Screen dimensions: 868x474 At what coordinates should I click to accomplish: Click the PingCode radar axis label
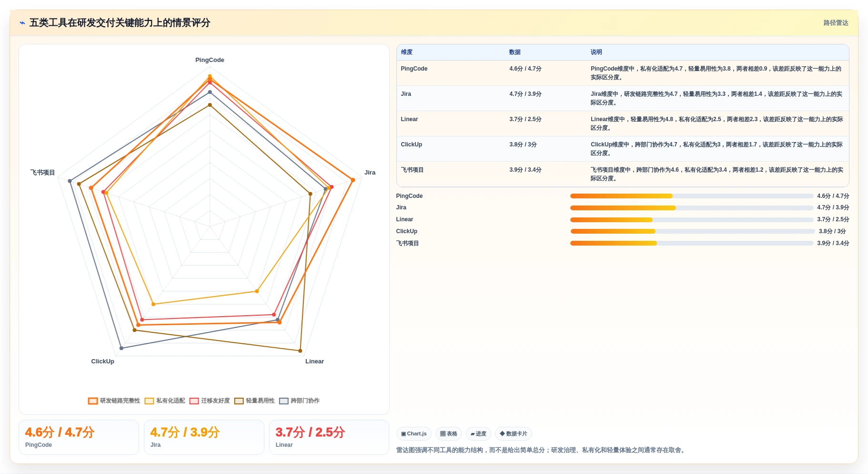[210, 60]
